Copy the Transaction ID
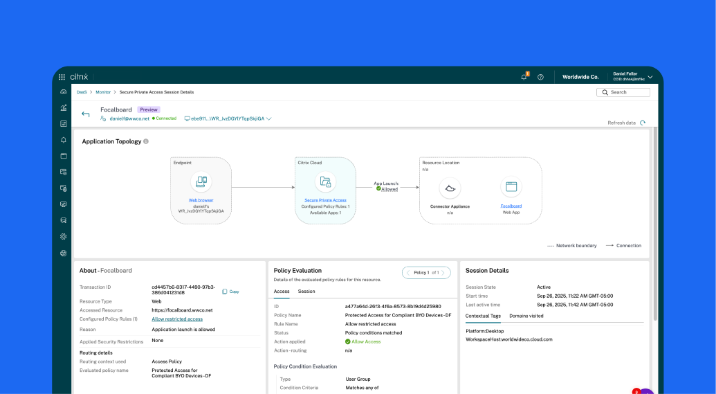The image size is (716, 394). coord(231,291)
